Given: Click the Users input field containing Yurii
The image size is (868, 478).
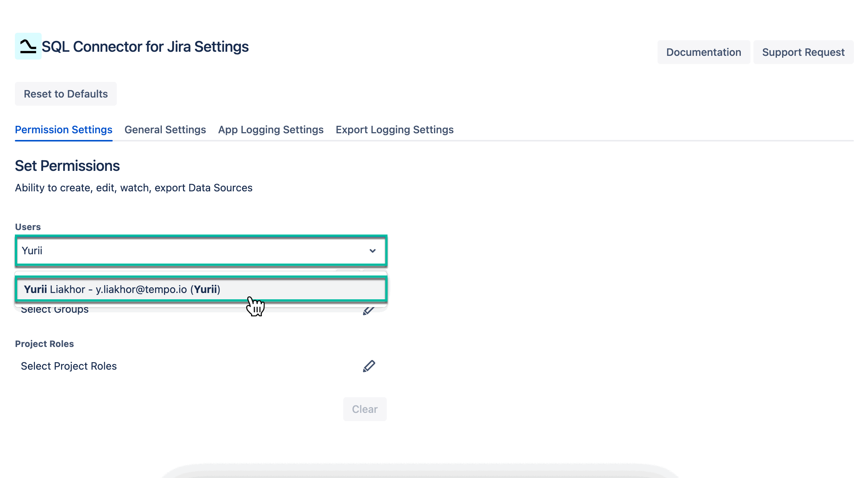Looking at the screenshot, I should [149, 251].
